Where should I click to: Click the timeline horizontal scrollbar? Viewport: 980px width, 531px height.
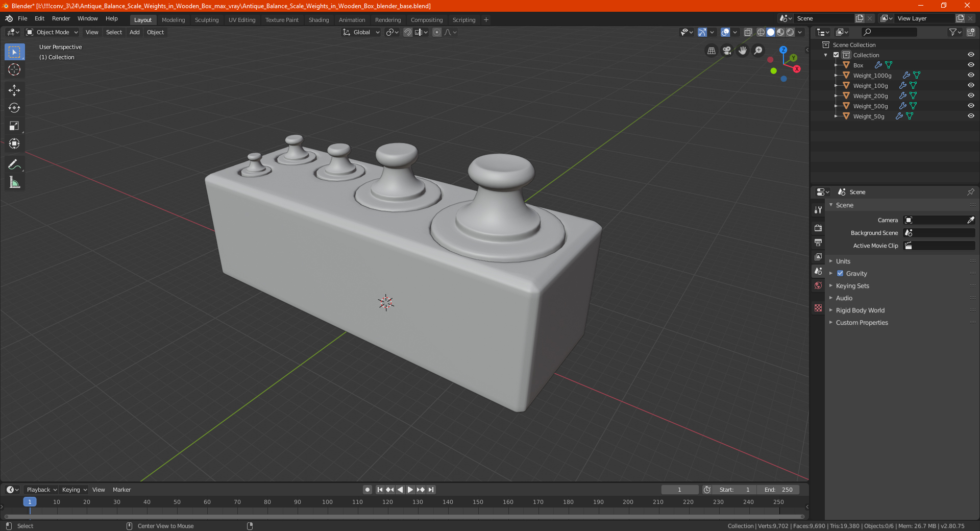point(403,517)
